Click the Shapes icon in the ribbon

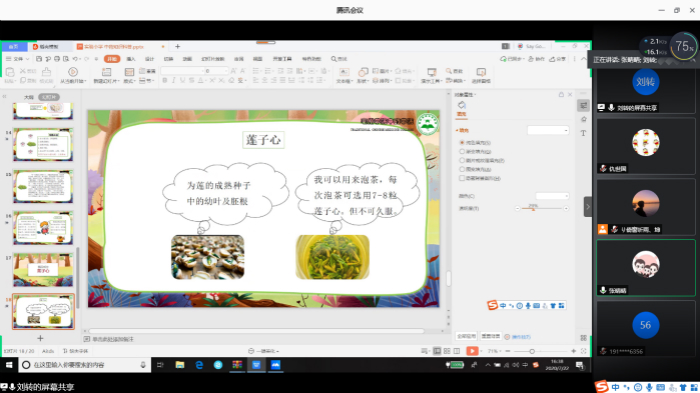[x=363, y=72]
